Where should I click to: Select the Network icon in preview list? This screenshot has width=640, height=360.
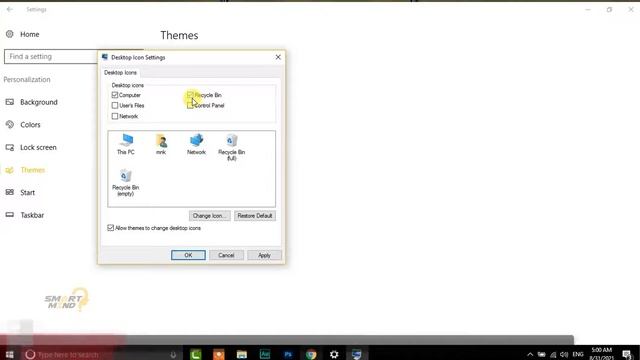[x=196, y=144]
